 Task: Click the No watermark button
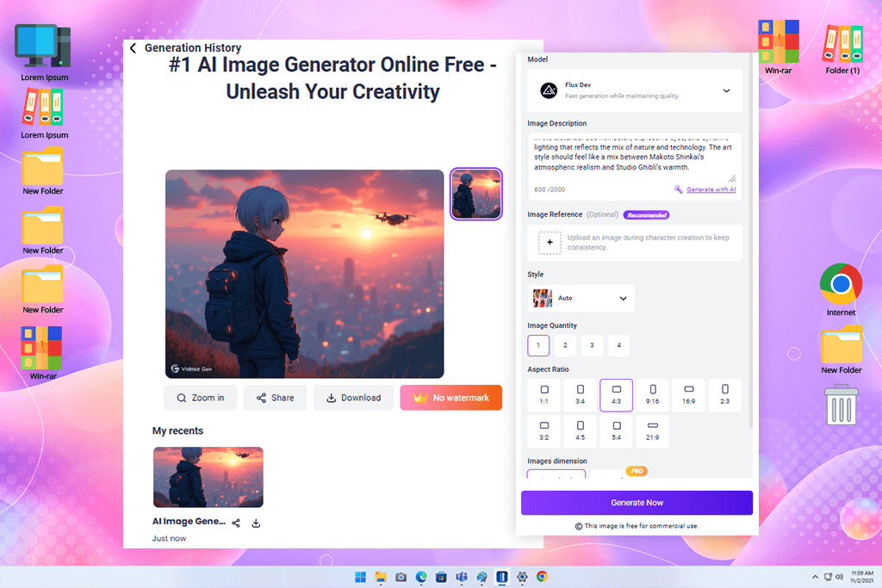(x=451, y=398)
